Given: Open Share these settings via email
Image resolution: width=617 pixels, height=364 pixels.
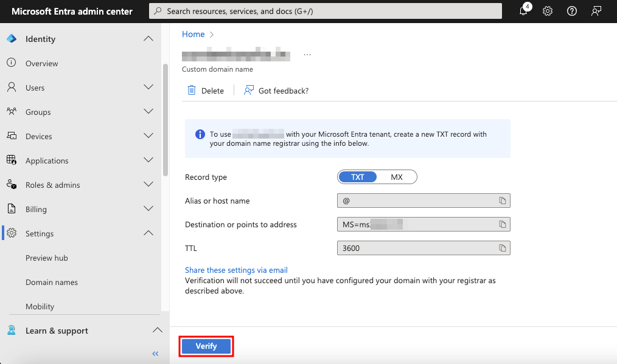Looking at the screenshot, I should coord(236,270).
